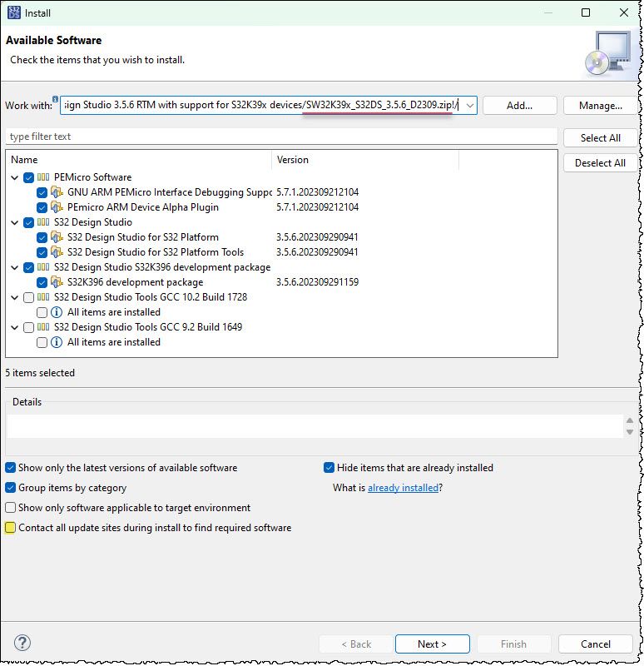Maximize the Install dialog window
The width and height of the screenshot is (644, 666).
pos(586,12)
